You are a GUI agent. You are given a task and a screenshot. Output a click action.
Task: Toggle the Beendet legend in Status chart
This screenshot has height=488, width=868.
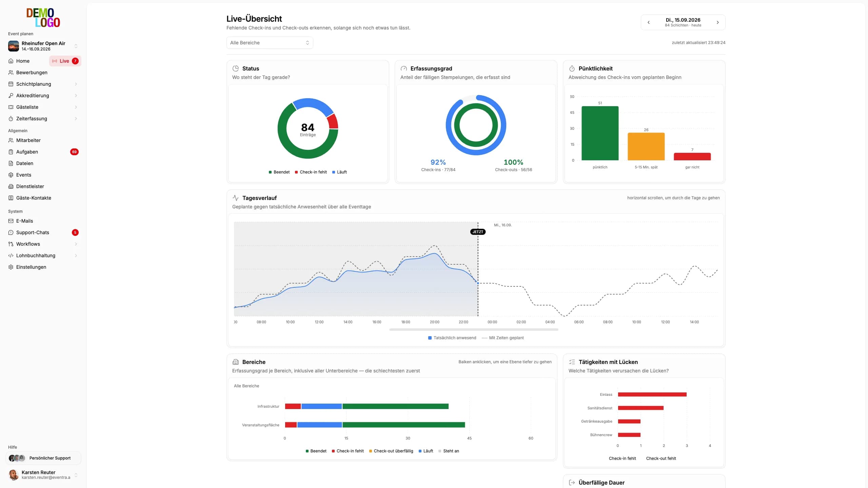[x=279, y=172]
